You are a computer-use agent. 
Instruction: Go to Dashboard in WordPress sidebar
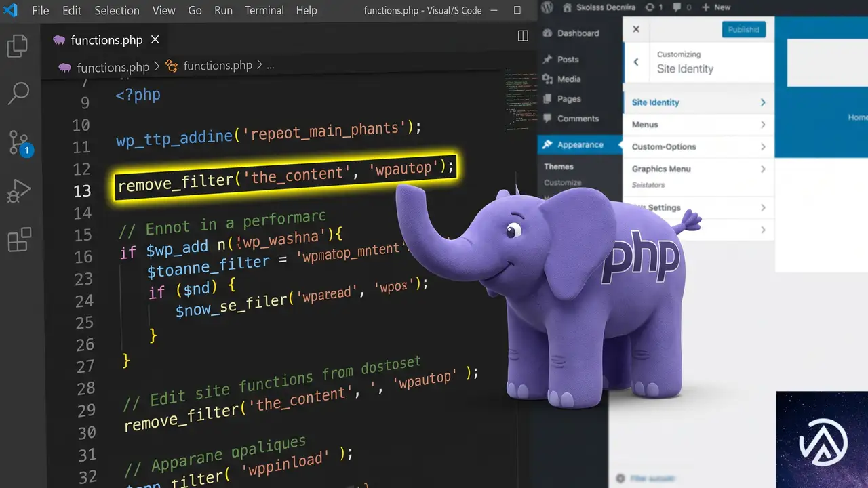[578, 33]
